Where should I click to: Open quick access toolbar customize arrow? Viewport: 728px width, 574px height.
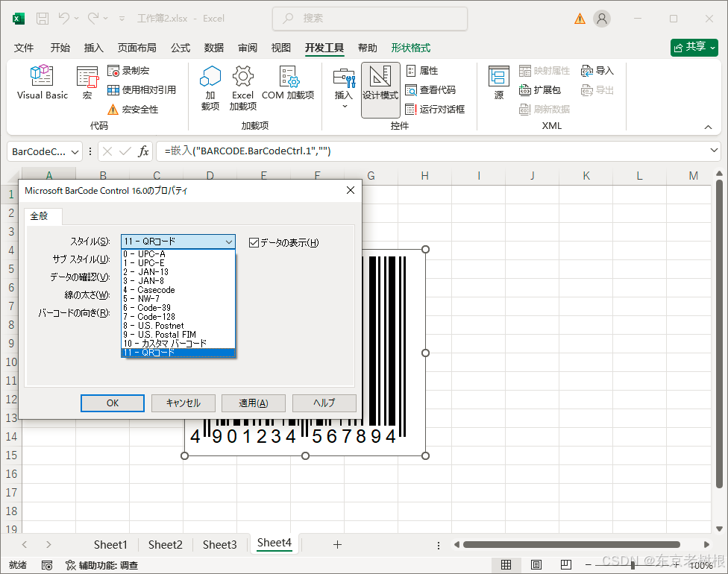[122, 19]
